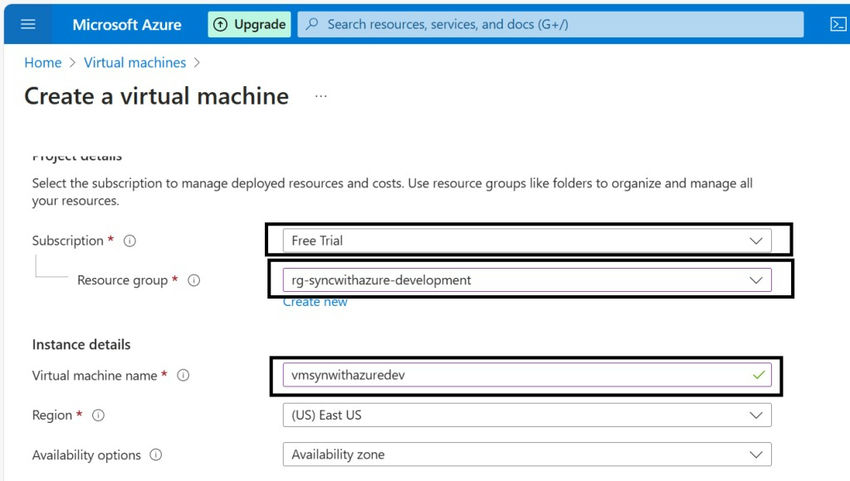The image size is (850, 481).
Task: Click the Region info icon
Action: 98,415
